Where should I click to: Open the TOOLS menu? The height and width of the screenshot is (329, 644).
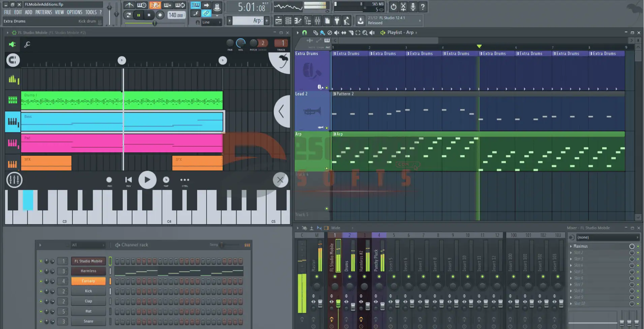[x=91, y=12]
